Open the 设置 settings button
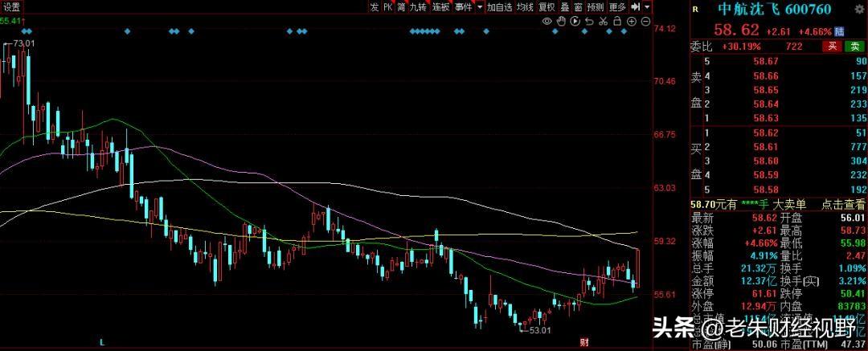 point(11,6)
